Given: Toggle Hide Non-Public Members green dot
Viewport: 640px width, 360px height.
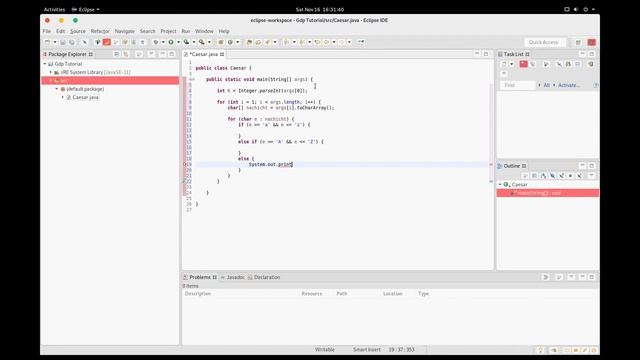Looking at the screenshot, I should [x=570, y=176].
